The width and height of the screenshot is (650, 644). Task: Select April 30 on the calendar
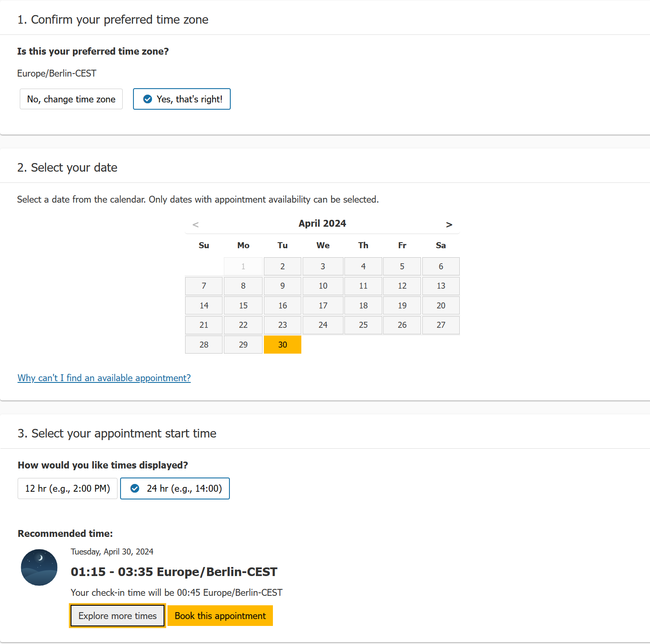(x=282, y=344)
